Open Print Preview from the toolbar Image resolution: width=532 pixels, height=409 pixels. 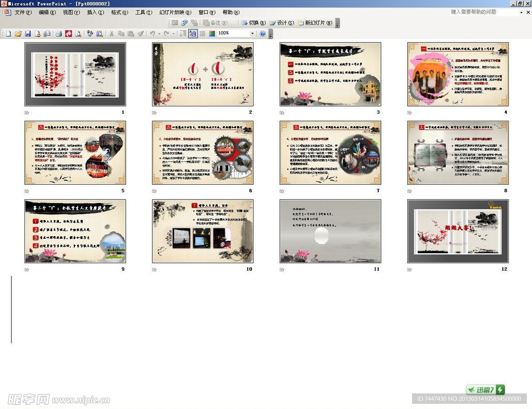click(78, 34)
